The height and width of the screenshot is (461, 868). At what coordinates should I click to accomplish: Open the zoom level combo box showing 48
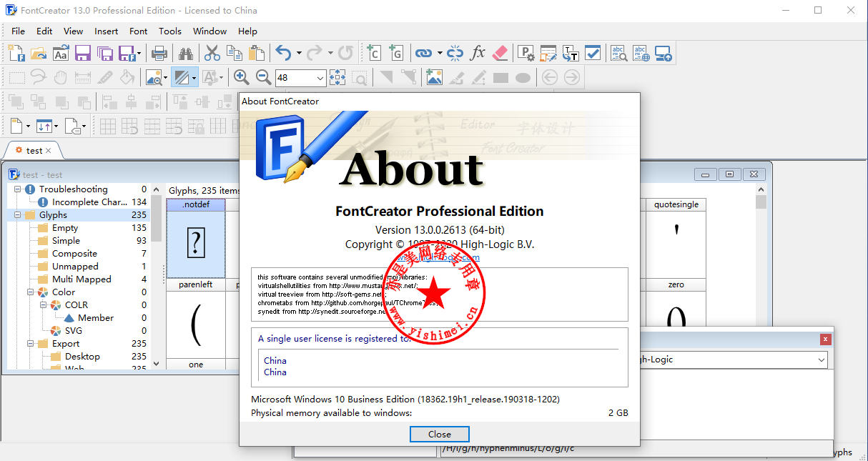pos(300,77)
